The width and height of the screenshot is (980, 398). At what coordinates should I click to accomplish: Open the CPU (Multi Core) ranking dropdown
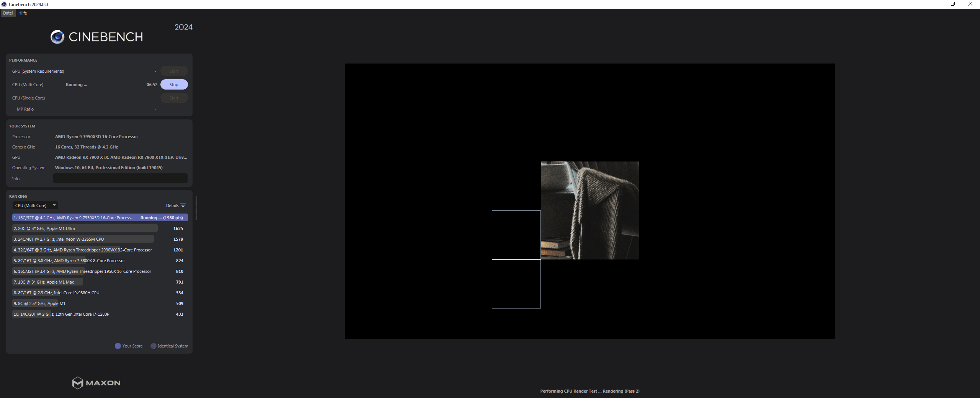coord(35,206)
